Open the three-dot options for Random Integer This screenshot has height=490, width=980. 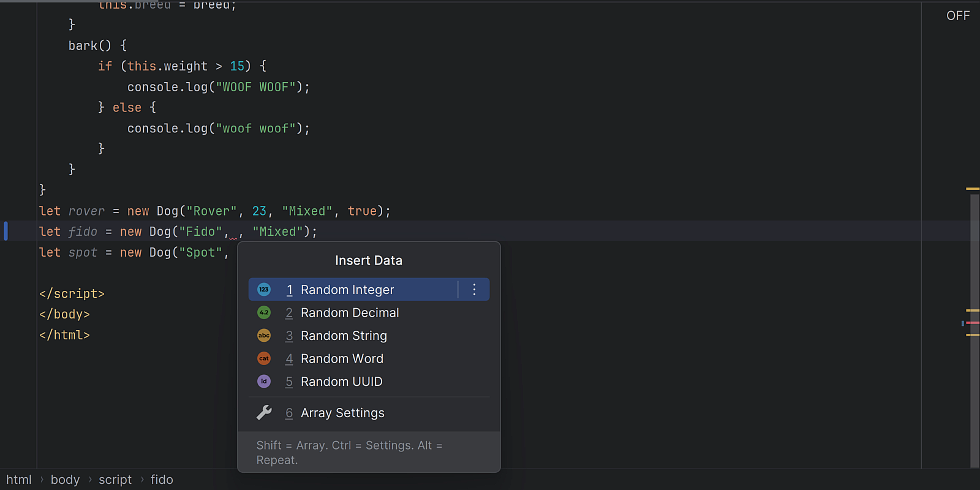pyautogui.click(x=474, y=289)
